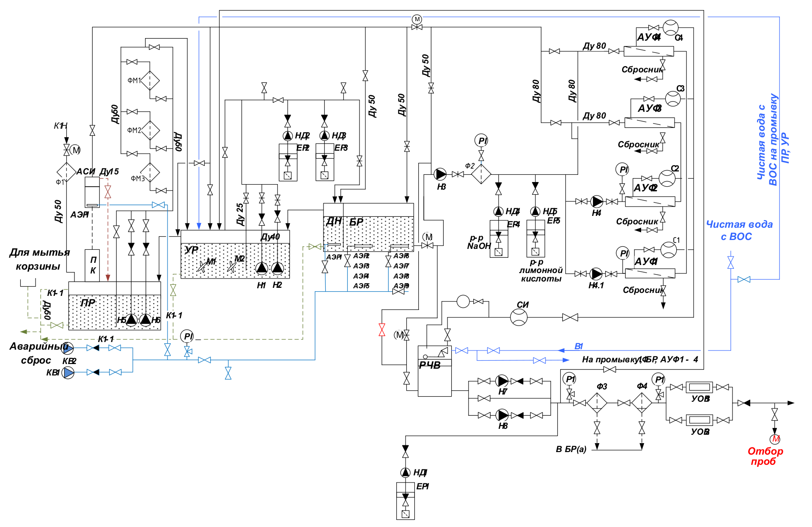The width and height of the screenshot is (812, 527).
Task: Select the red valve left of РЧВ
Action: [x=382, y=330]
